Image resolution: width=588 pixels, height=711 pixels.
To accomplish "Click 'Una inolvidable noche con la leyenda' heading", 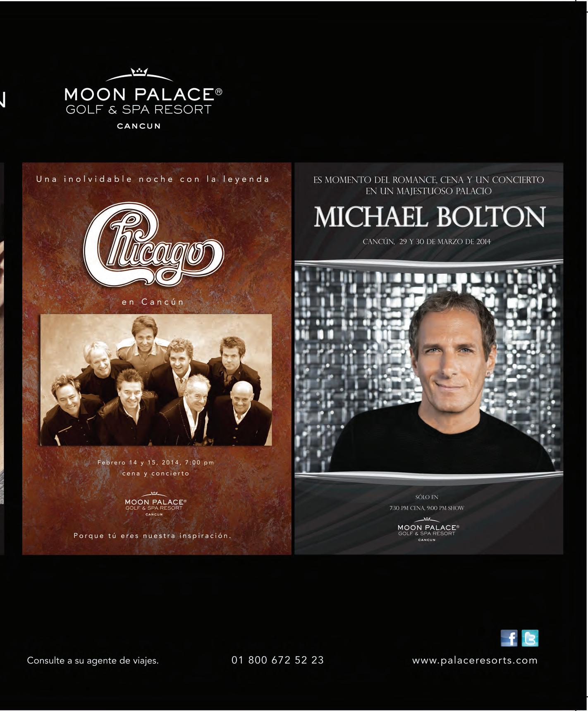I will (x=153, y=179).
